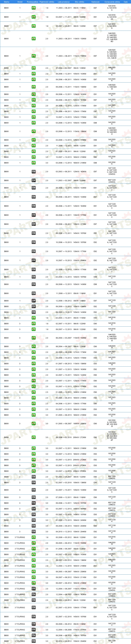
Task: Click the date cell 05.2005 -> 06.2013
Action: (63, 398)
